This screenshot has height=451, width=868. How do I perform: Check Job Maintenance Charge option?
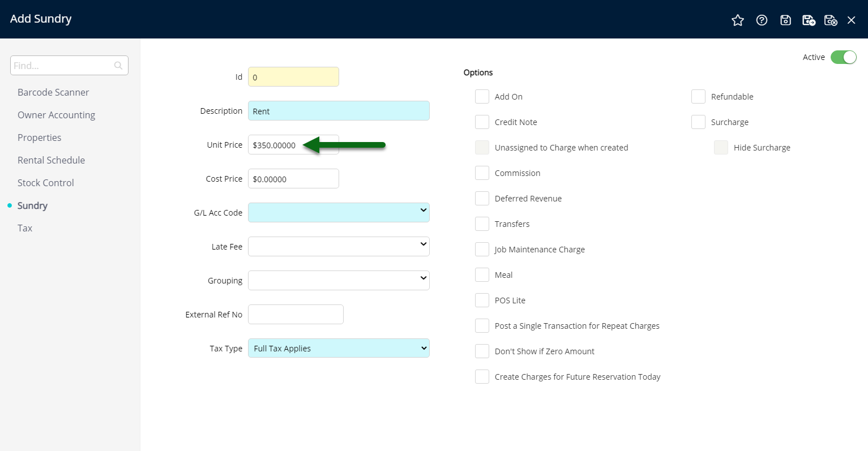[x=482, y=249]
